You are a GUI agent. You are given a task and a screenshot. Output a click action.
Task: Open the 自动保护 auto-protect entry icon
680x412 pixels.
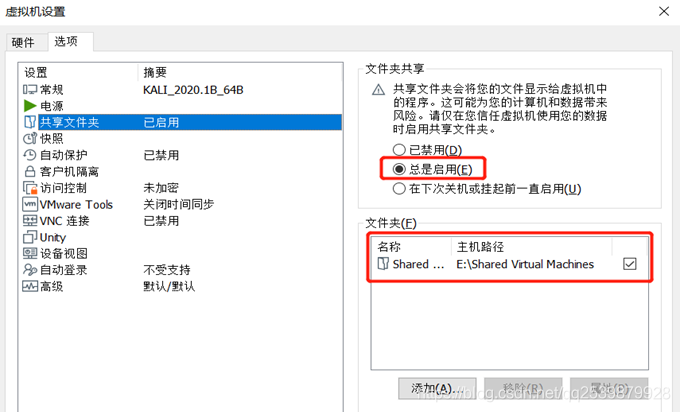30,155
